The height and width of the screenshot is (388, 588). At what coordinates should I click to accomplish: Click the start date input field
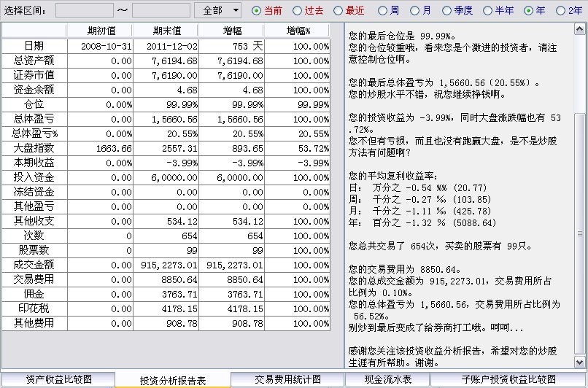(x=85, y=10)
